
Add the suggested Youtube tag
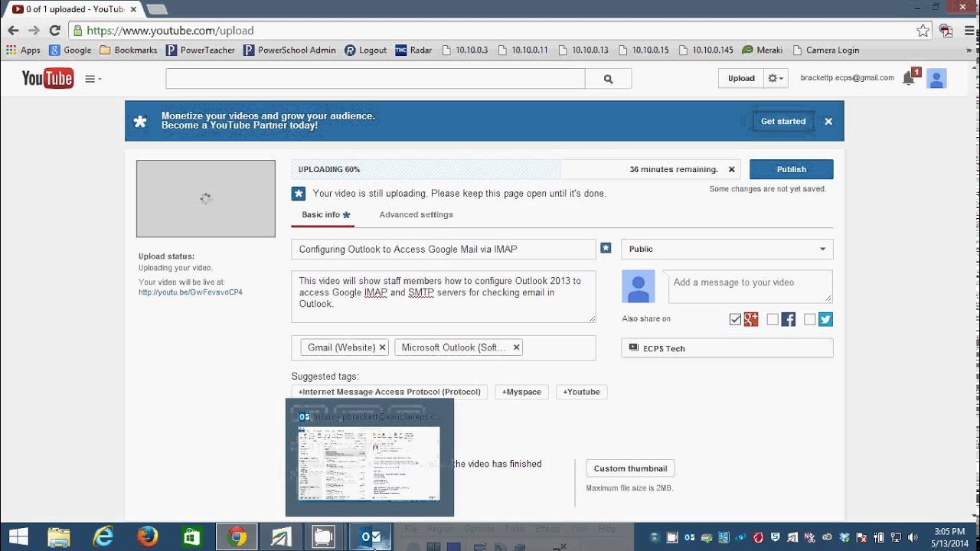[x=582, y=392]
